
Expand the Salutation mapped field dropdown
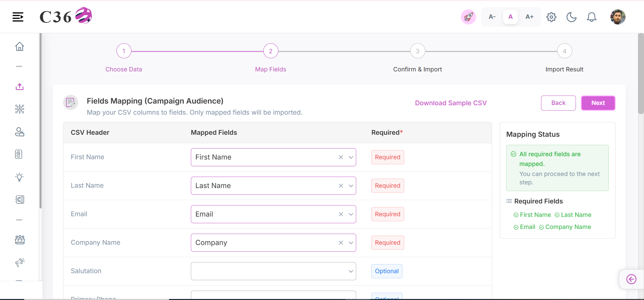tap(273, 271)
